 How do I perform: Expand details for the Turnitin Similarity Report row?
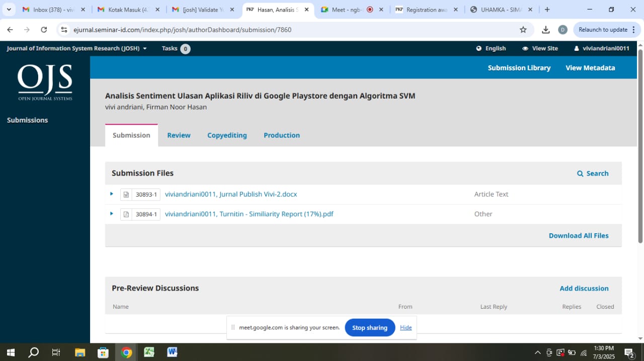click(x=112, y=214)
